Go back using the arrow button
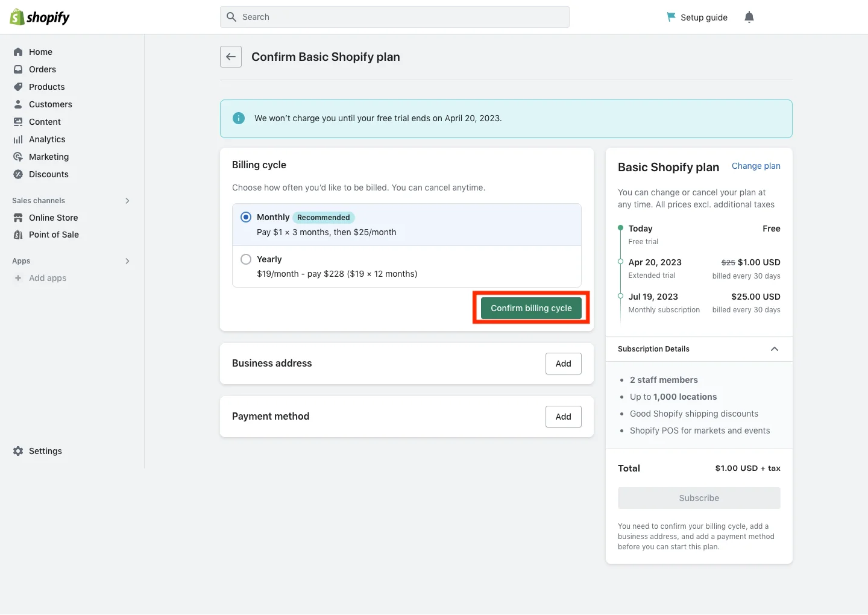Image resolution: width=868 pixels, height=615 pixels. 231,57
